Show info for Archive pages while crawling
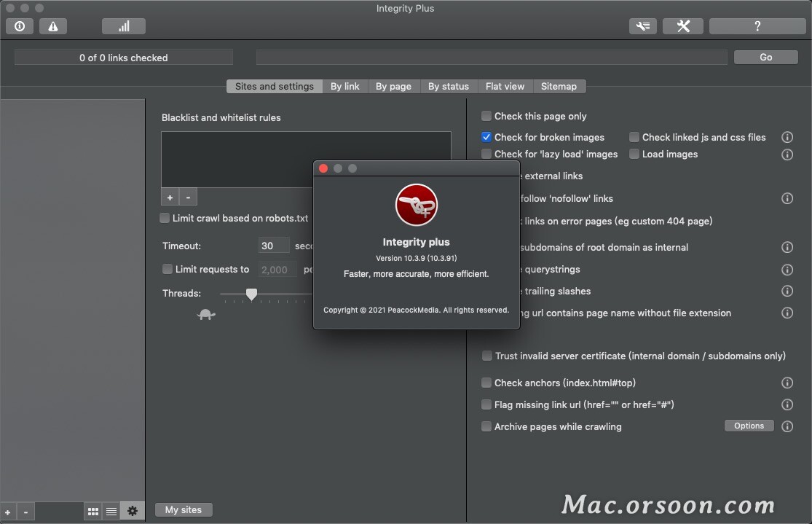The image size is (812, 524). click(787, 426)
